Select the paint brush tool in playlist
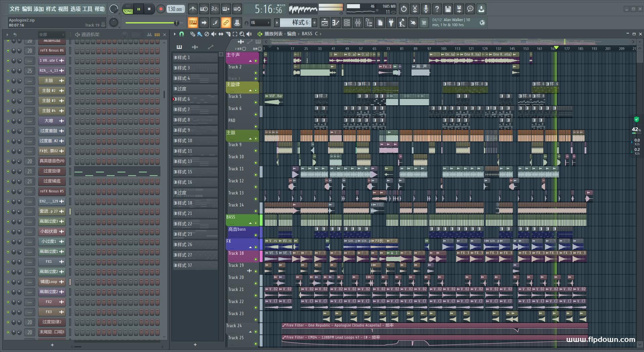 pos(200,34)
